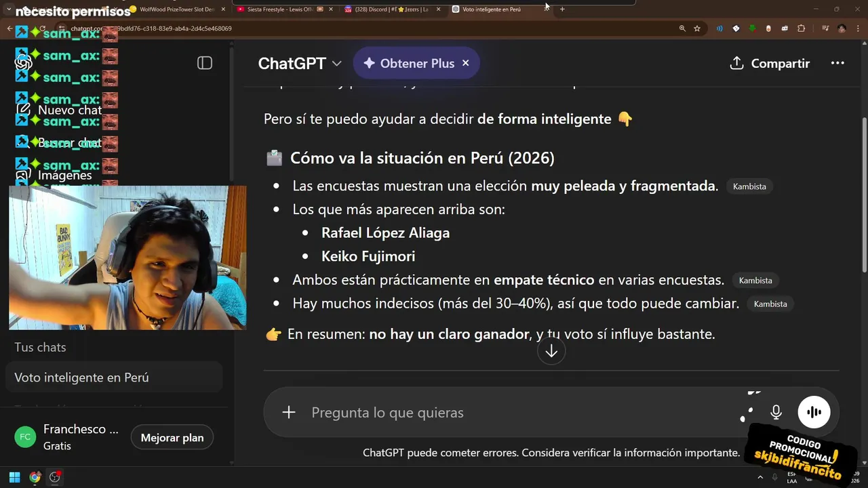
Task: Click the OBS icon in the taskbar
Action: [55, 477]
